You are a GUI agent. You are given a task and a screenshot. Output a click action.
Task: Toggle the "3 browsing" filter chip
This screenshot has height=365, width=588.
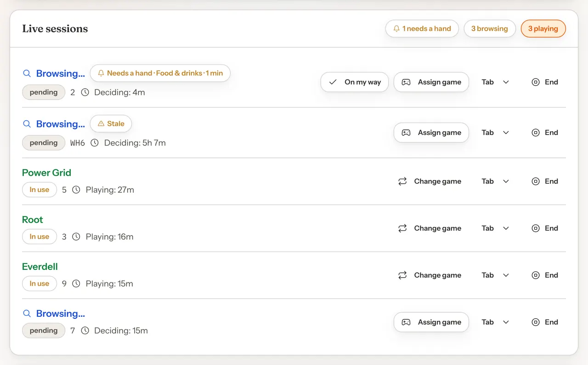coord(490,28)
